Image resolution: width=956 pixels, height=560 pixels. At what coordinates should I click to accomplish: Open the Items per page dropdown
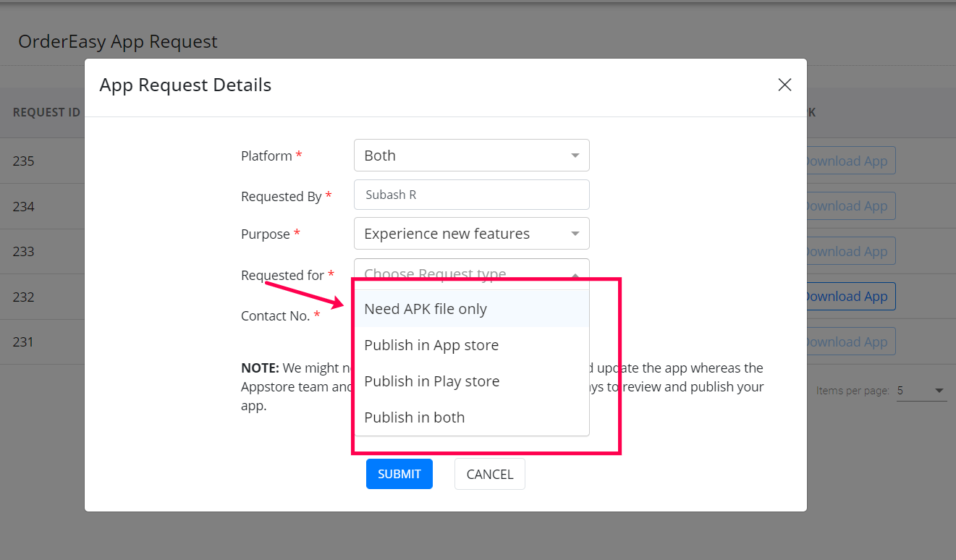[921, 391]
